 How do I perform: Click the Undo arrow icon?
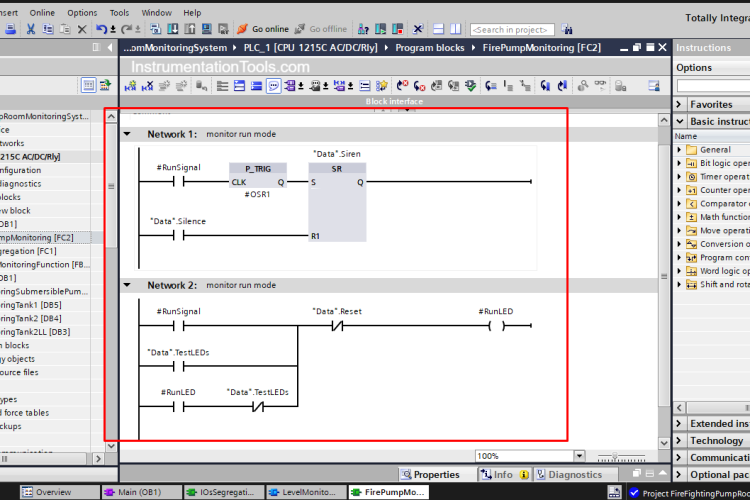(x=101, y=29)
